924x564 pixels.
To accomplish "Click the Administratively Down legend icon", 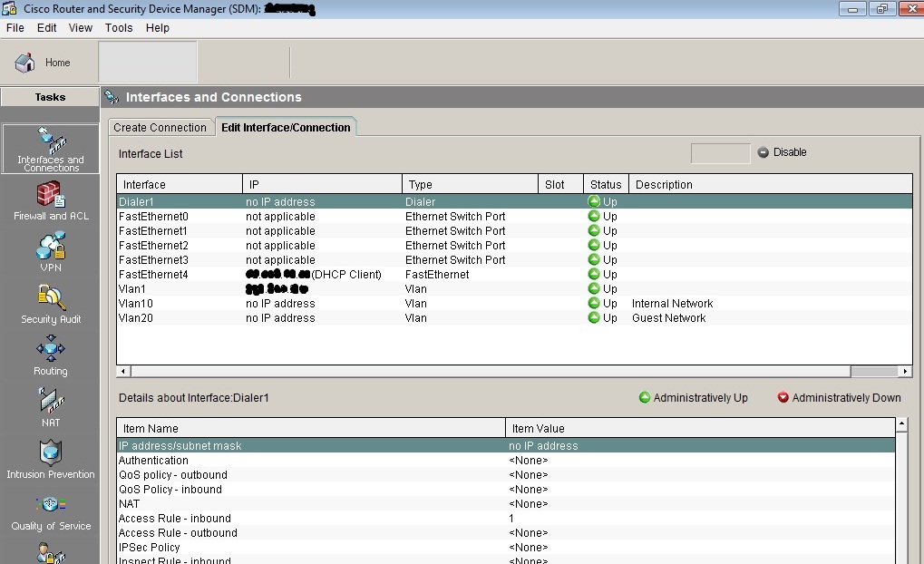I will click(x=783, y=398).
